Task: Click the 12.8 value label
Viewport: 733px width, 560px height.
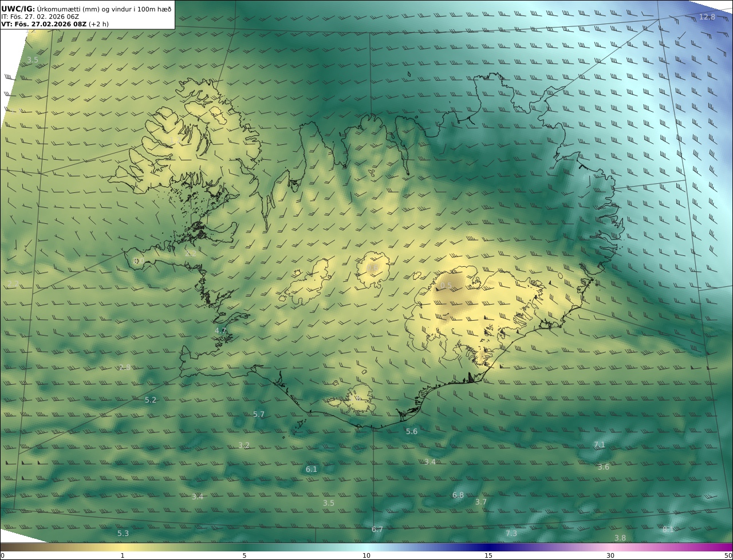Action: coord(707,17)
